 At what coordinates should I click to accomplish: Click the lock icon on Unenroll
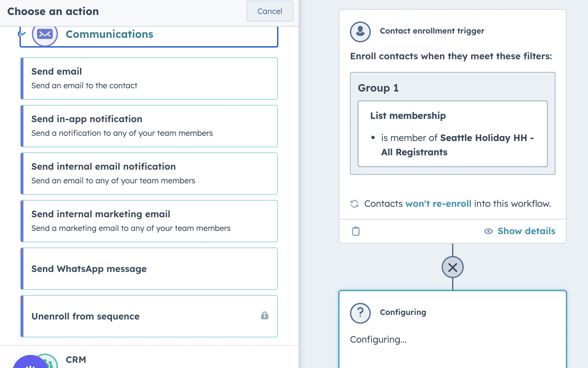coord(265,316)
